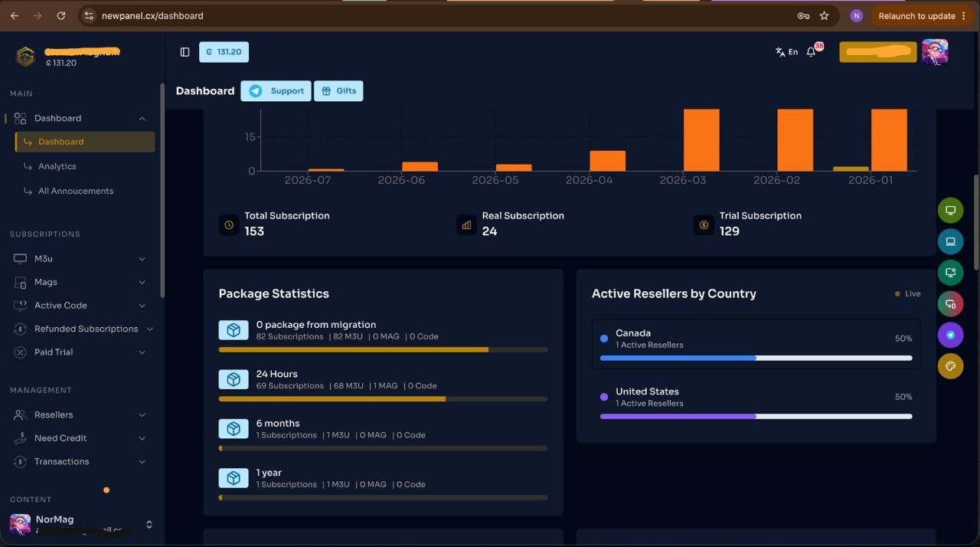
Task: Click the language translate En icon
Action: [x=786, y=52]
